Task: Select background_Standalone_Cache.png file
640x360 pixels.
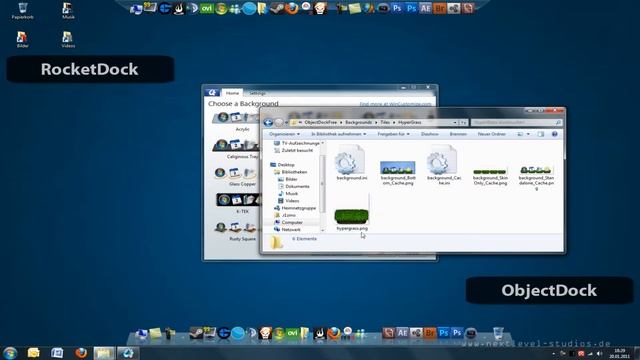Action: pos(536,178)
